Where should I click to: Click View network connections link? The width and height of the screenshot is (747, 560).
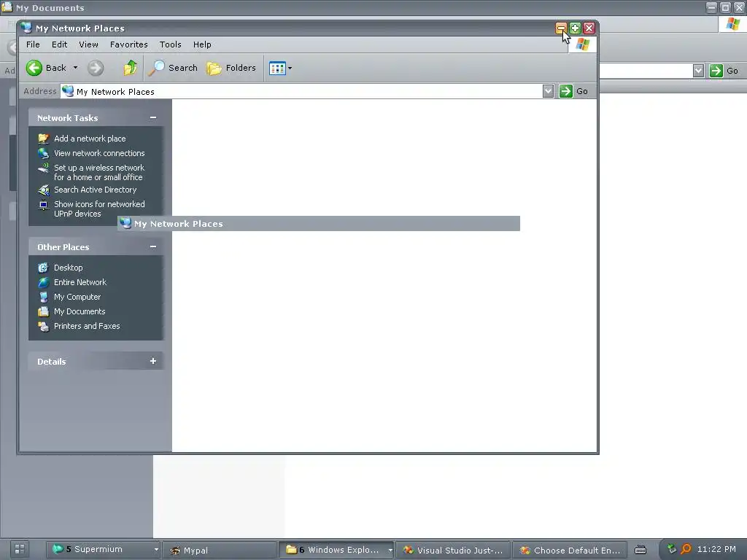(99, 153)
